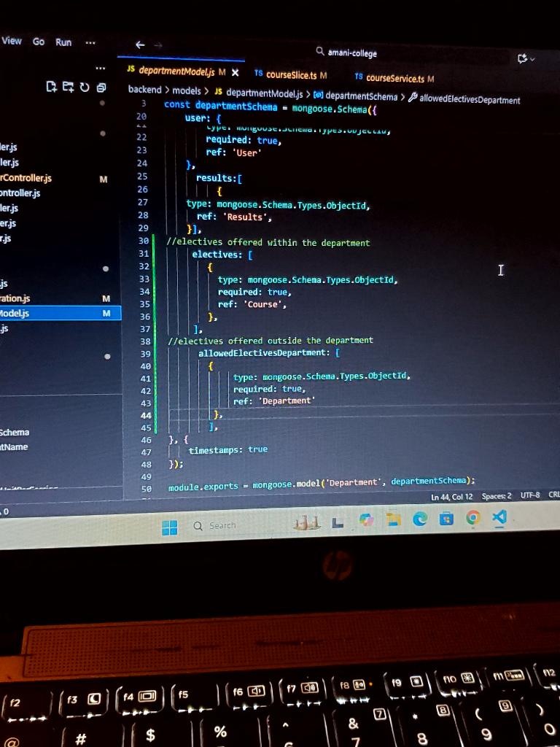Viewport: 560px width, 747px height.
Task: Switch to the courseSlice.ts tab
Action: pyautogui.click(x=290, y=74)
